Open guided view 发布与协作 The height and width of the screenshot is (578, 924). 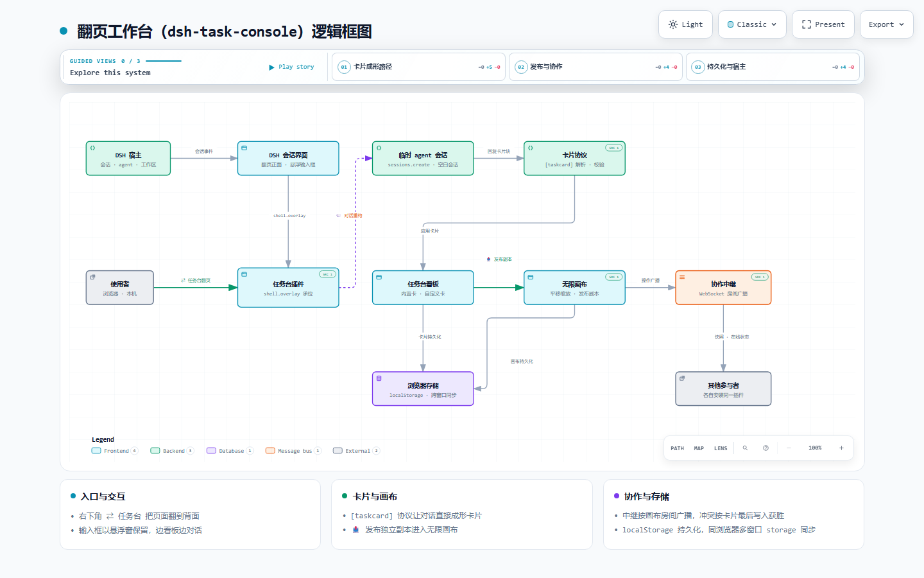point(595,67)
